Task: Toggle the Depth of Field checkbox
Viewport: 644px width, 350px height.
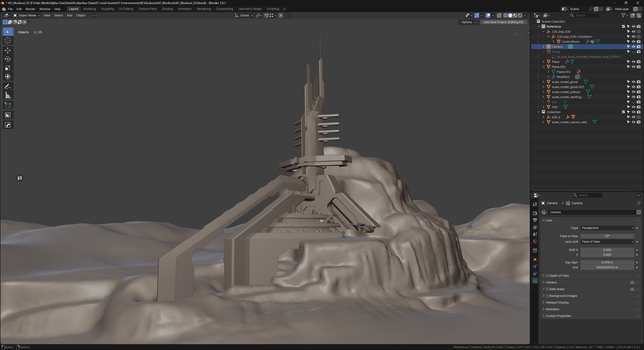Action: point(547,276)
